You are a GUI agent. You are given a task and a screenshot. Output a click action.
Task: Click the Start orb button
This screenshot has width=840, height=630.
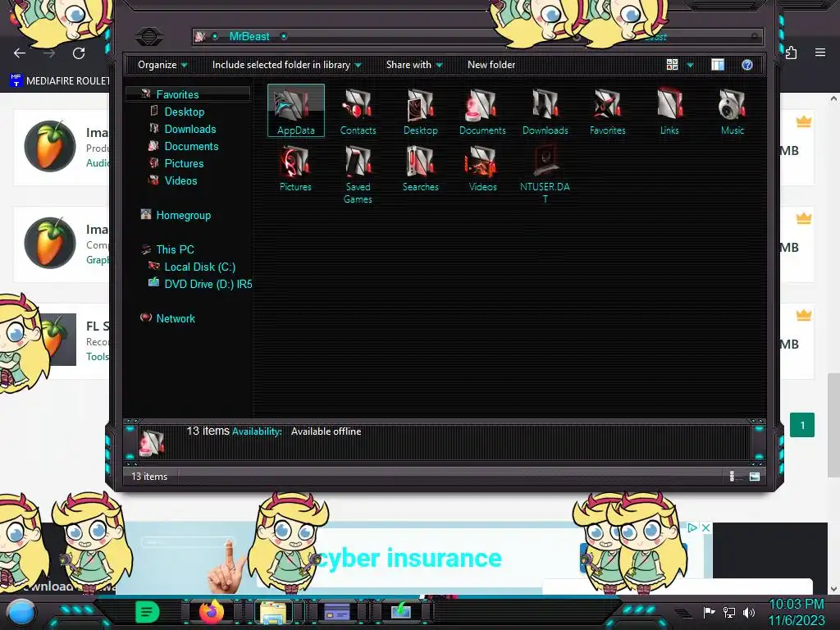21,612
